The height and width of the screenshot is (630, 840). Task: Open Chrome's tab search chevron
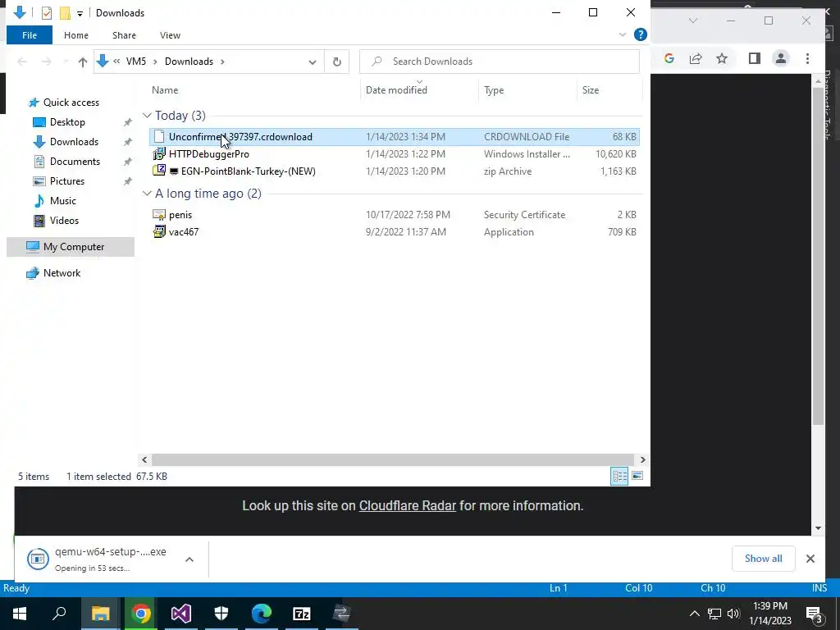692,21
